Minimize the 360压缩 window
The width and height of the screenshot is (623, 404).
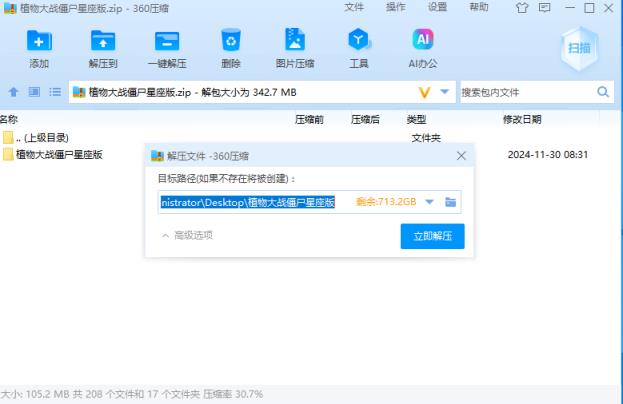click(x=570, y=8)
